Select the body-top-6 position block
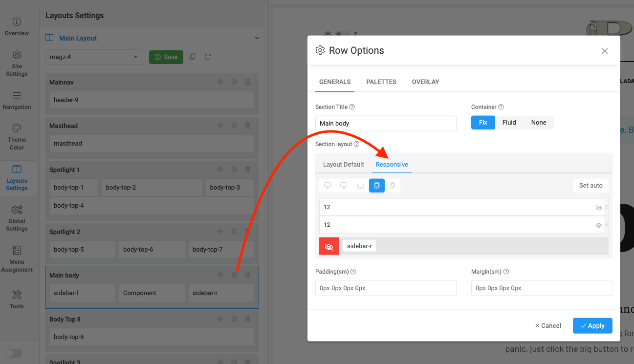This screenshot has height=364, width=634. 152,250
